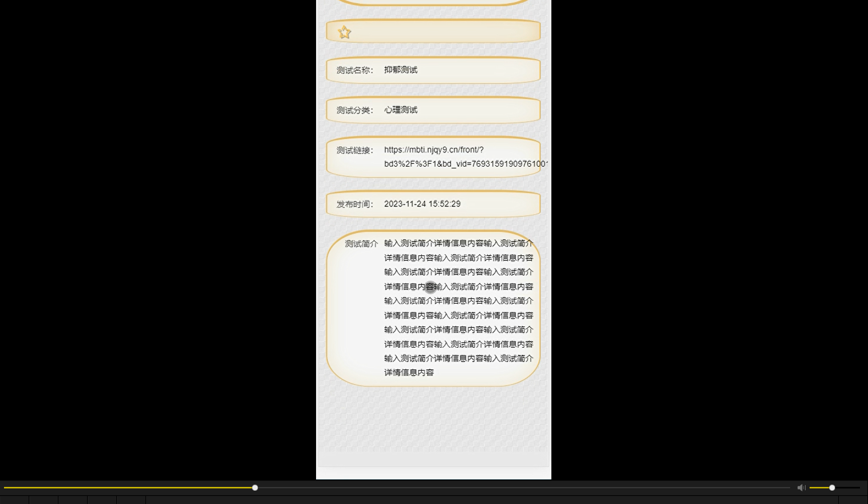Click end of progress bar to skip ahead
This screenshot has height=504, width=868.
coord(784,487)
